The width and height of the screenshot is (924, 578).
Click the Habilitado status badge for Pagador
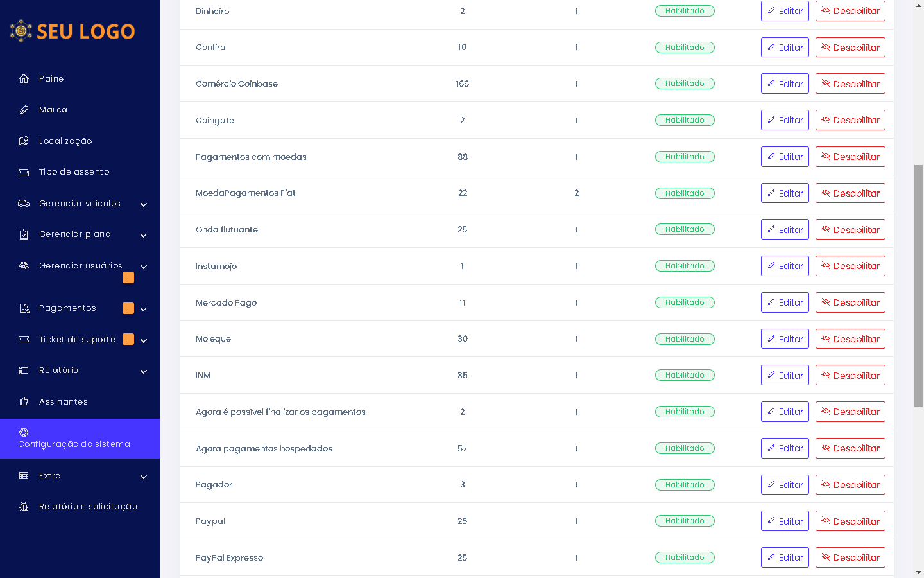pyautogui.click(x=685, y=485)
